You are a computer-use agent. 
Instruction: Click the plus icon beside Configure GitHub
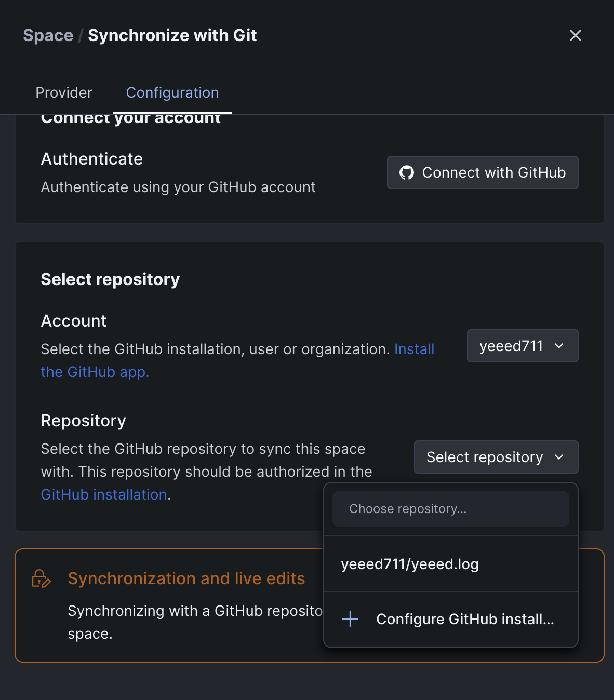point(350,619)
